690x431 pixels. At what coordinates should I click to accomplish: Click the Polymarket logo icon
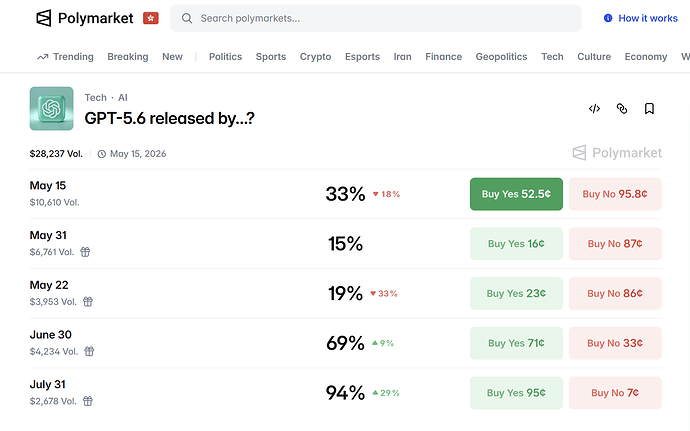(x=44, y=18)
